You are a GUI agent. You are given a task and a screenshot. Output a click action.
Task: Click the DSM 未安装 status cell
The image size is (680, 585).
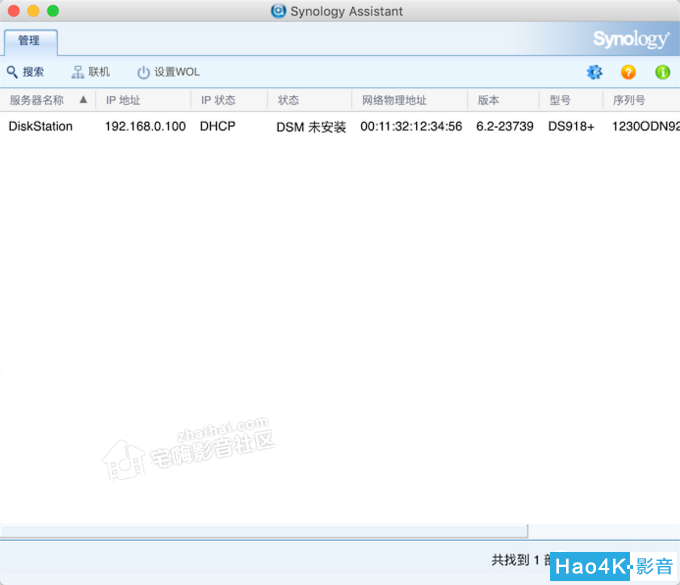click(x=311, y=127)
